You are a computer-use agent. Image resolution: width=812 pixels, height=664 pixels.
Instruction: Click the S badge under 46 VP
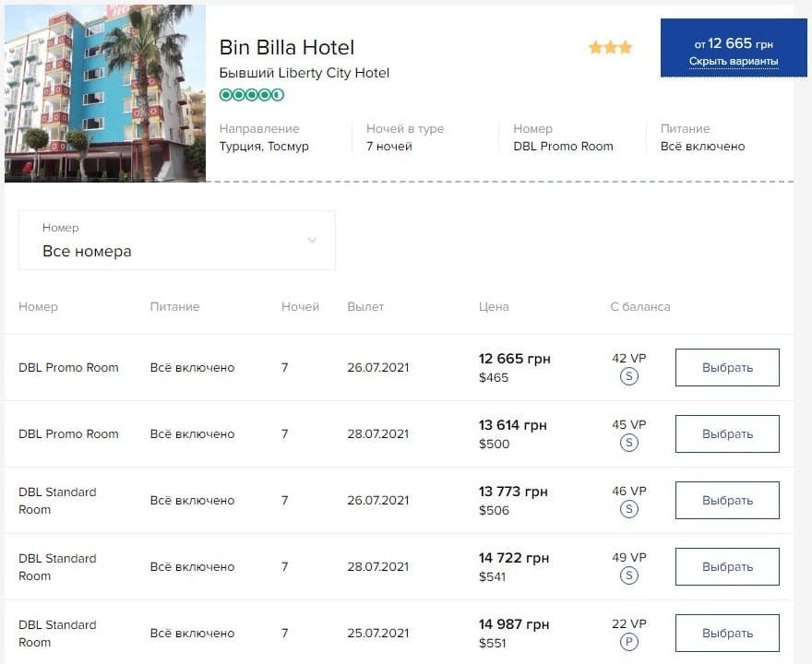pyautogui.click(x=628, y=509)
